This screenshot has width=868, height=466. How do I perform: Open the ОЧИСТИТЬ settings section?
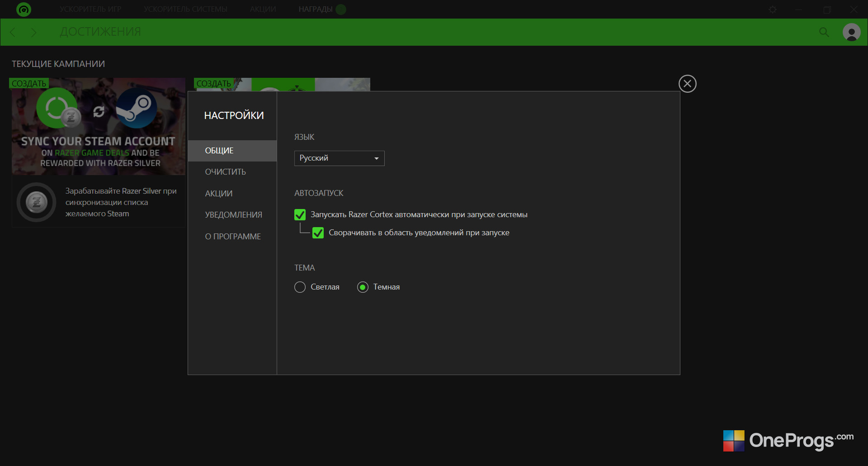point(232,172)
